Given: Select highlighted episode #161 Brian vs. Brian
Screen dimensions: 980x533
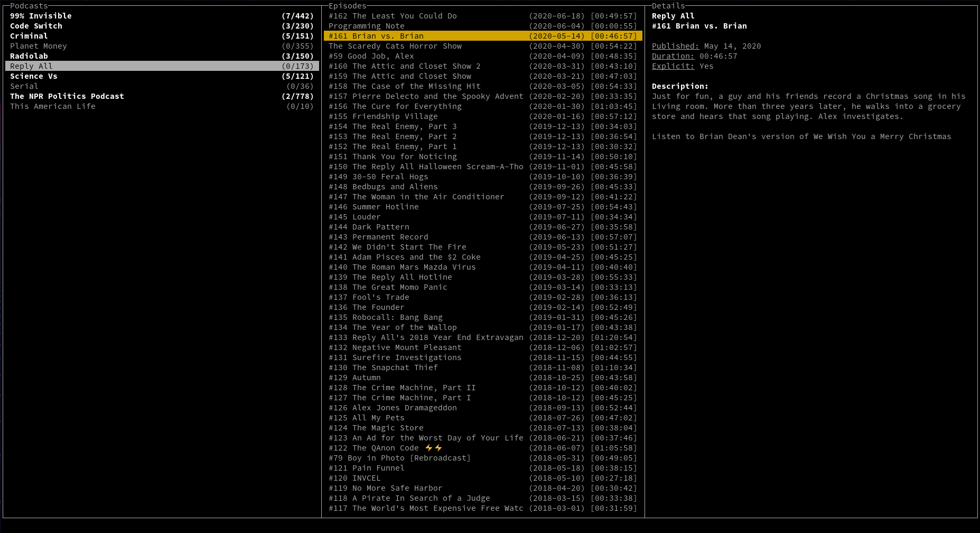Looking at the screenshot, I should pos(483,36).
